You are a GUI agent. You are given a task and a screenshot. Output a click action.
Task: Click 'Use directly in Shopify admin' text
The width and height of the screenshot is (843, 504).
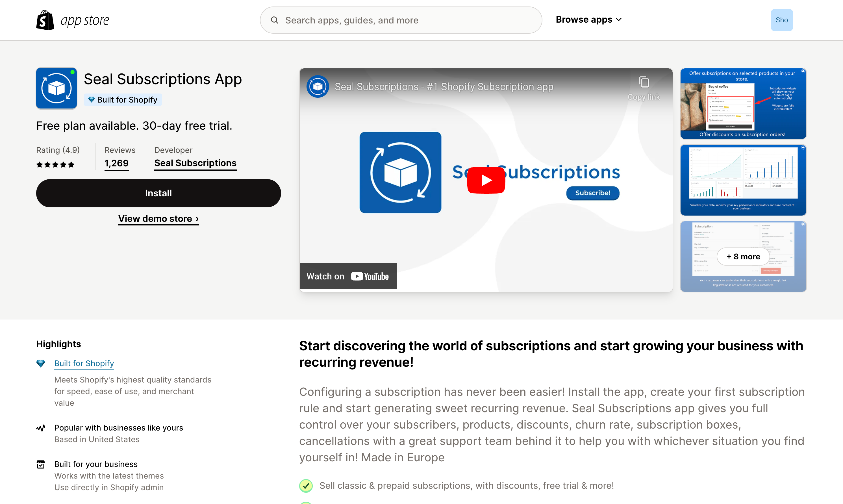(109, 488)
